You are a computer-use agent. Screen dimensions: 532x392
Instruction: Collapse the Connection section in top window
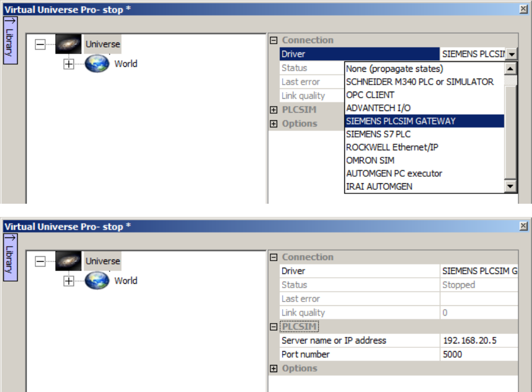(x=274, y=40)
